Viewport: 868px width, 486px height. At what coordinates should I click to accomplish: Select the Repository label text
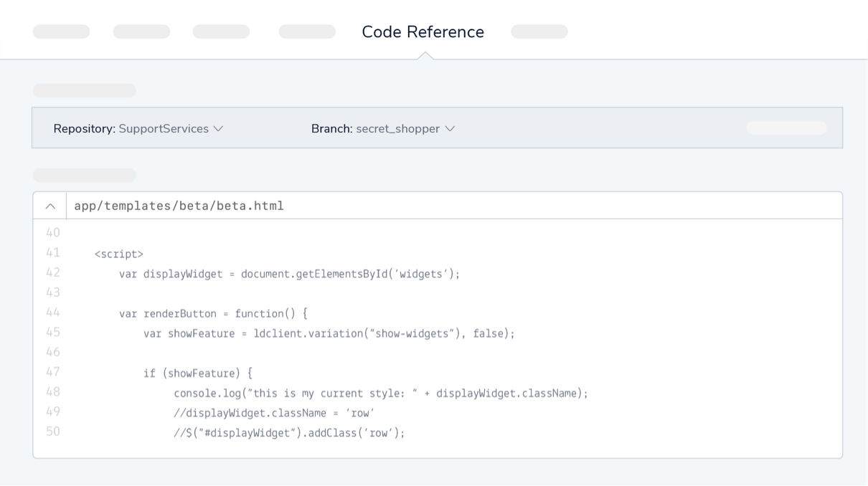84,129
